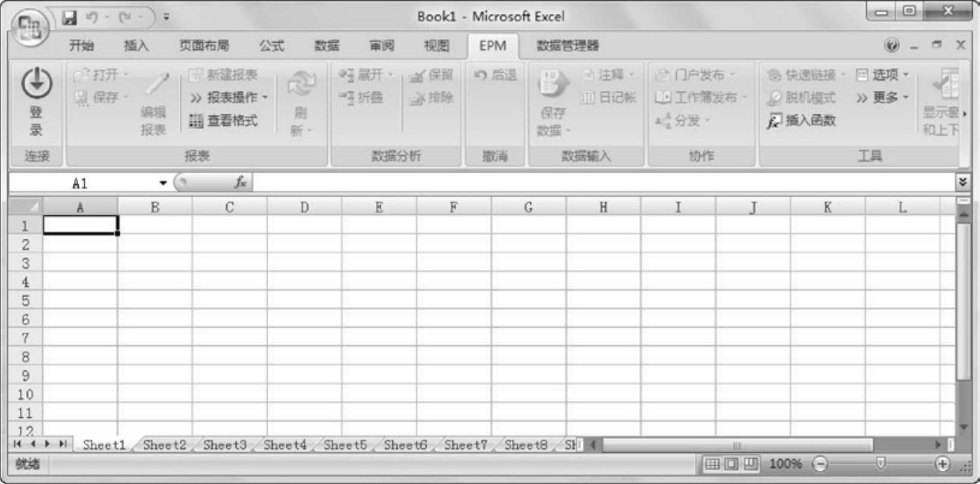980x484 pixels.
Task: Switch to Page Break Preview in status bar
Action: point(751,464)
